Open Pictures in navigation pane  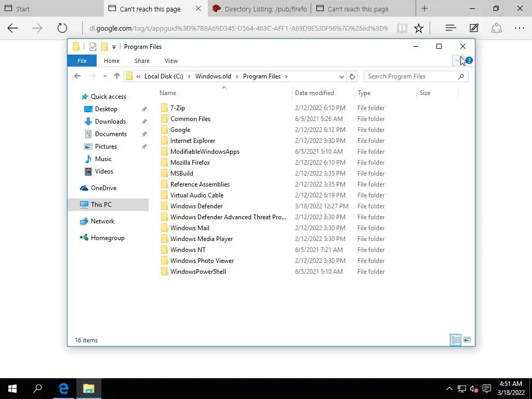106,147
